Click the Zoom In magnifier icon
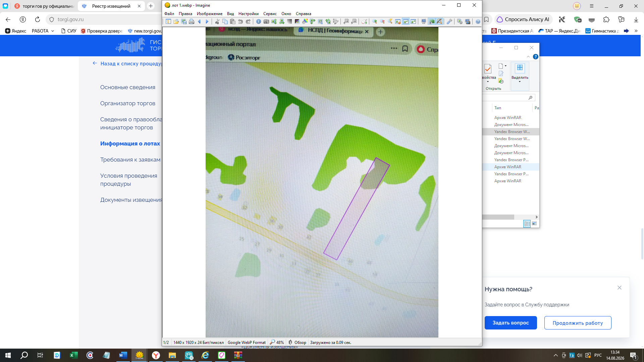 tap(374, 21)
